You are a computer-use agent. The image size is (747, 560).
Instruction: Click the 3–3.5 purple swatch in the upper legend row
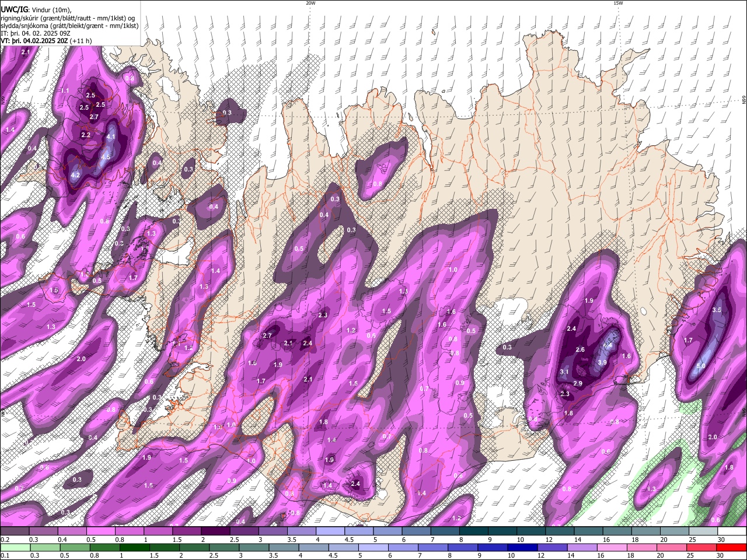click(x=273, y=531)
